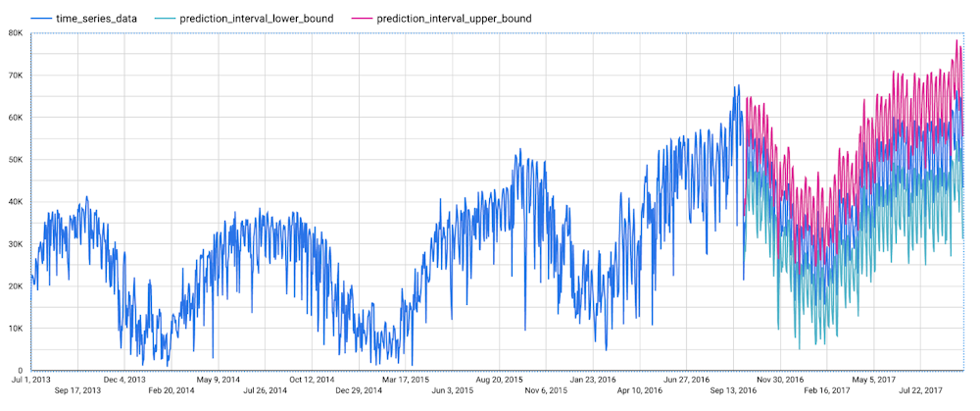Viewport: 980px width, 411px height.
Task: Click the 80K y-axis label
Action: [x=15, y=33]
